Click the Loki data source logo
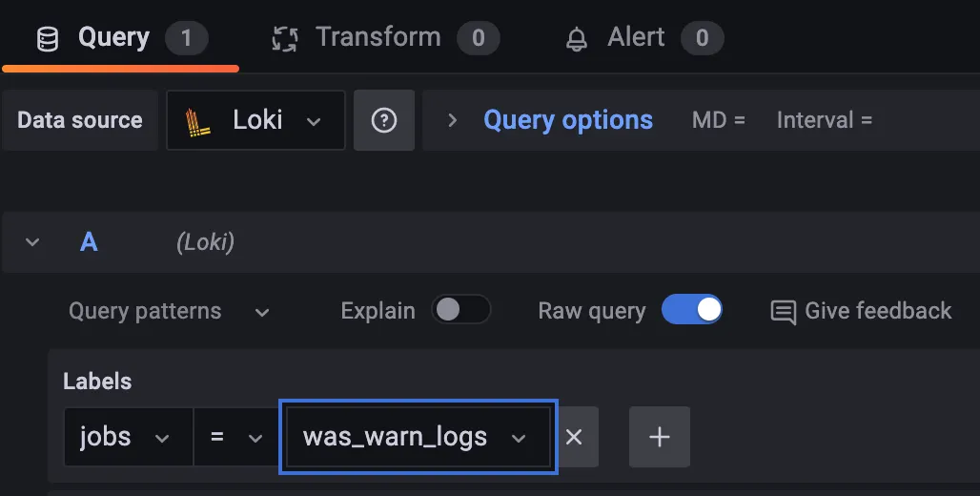This screenshot has height=496, width=980. (198, 120)
